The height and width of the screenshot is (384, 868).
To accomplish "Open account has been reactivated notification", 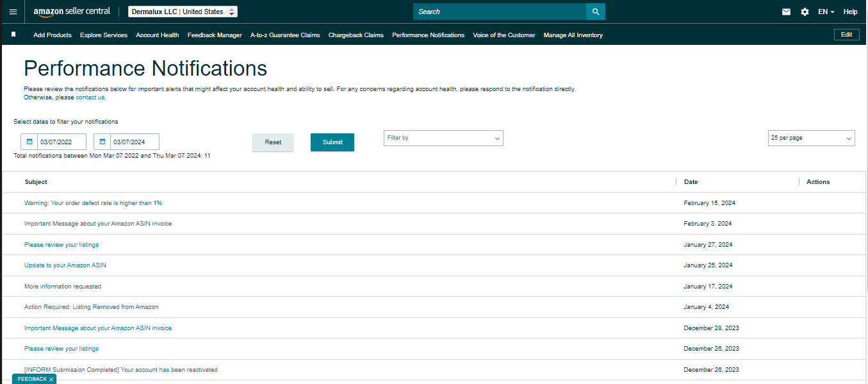I will click(x=121, y=370).
